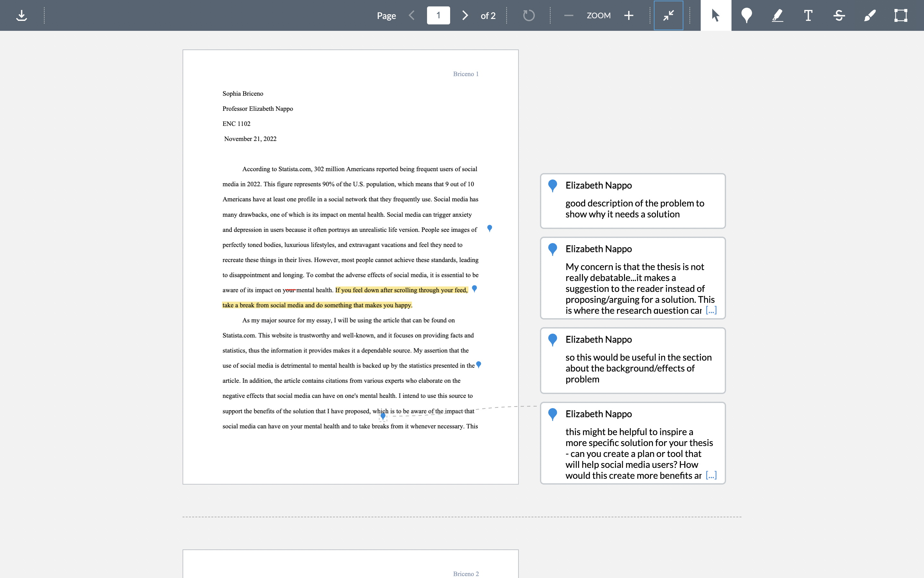Open the 'good description of the problem' comment card

click(633, 201)
